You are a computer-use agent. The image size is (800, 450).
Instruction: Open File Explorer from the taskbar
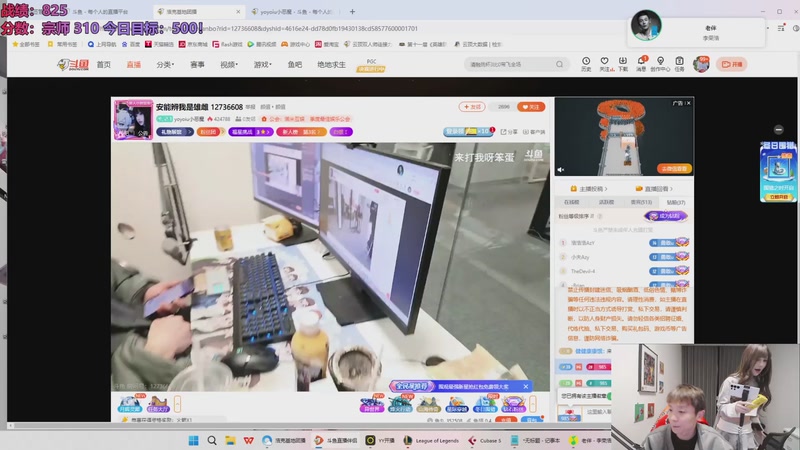tap(230, 440)
